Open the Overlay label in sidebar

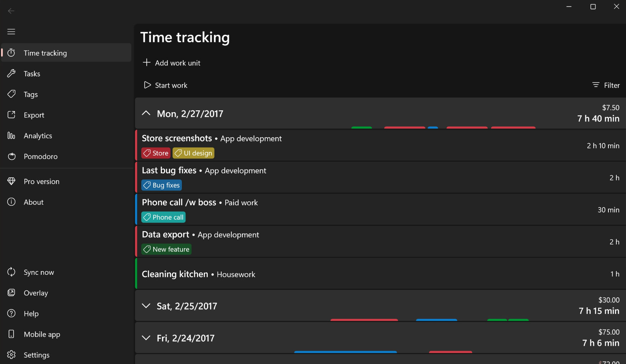point(36,293)
